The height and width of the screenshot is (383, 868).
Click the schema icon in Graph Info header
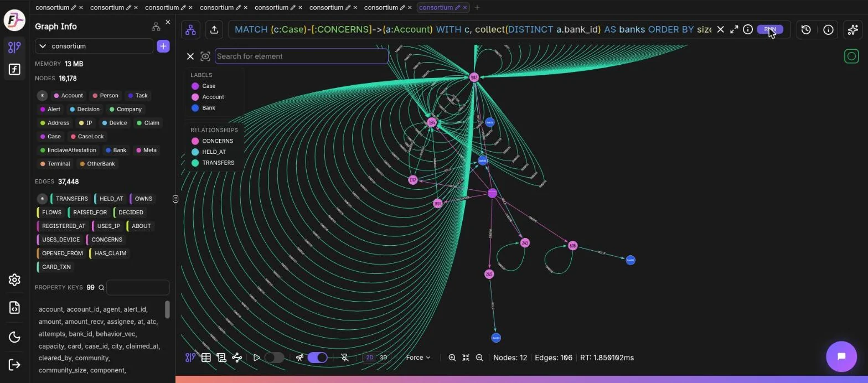pyautogui.click(x=156, y=26)
